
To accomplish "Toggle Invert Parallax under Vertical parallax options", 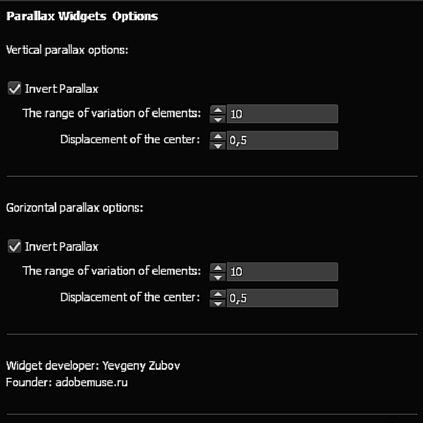I will [x=14, y=89].
